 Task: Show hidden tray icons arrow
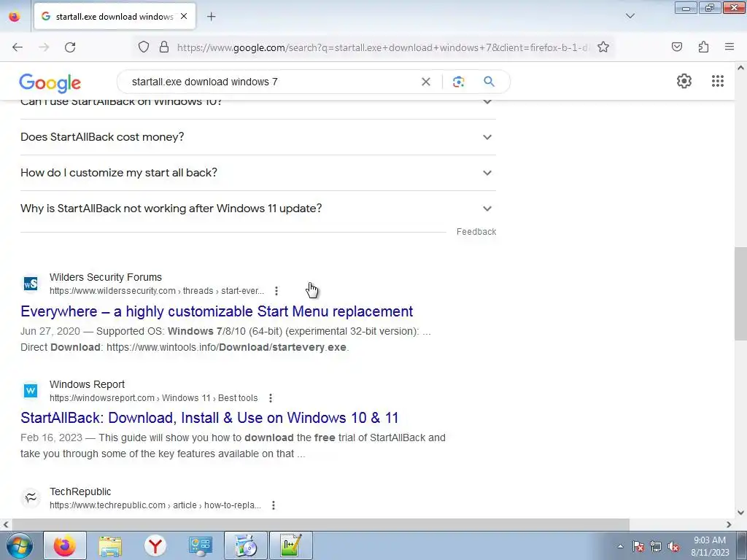pos(620,546)
